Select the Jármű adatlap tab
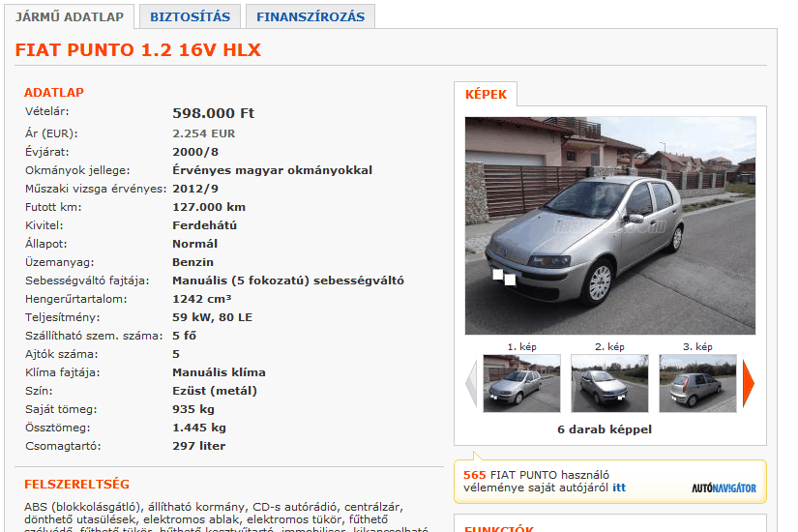The height and width of the screenshot is (532, 798). tap(70, 16)
